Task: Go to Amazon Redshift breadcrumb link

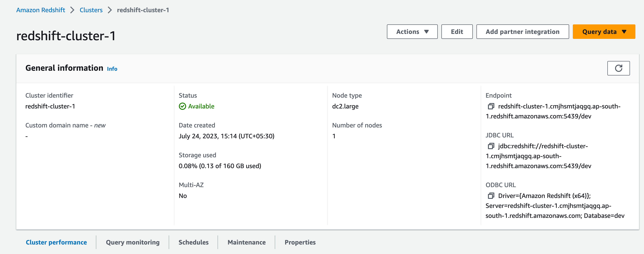Action: pyautogui.click(x=40, y=10)
